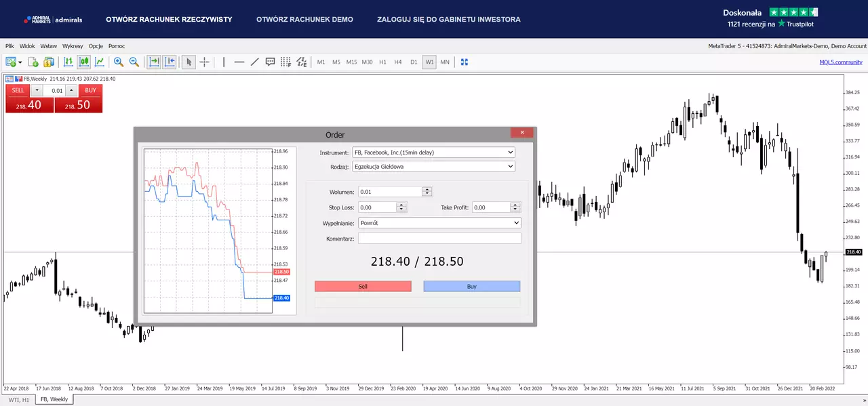This screenshot has height=406, width=868.
Task: Toggle the W1 timeframe button
Action: tap(429, 62)
